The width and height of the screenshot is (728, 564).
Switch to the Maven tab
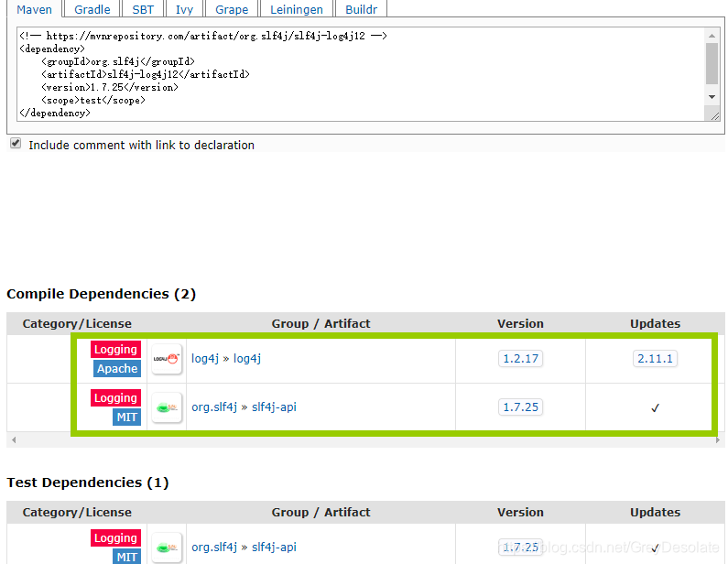pos(35,9)
